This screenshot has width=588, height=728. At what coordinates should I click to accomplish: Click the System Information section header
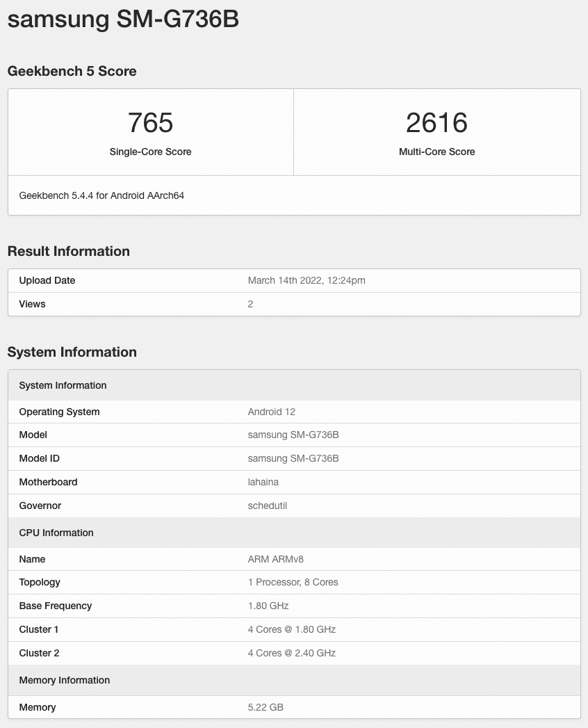coord(63,385)
